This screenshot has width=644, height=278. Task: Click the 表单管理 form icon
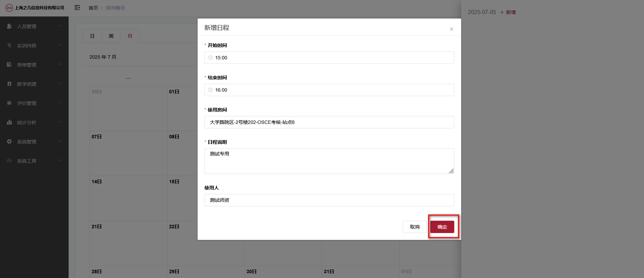click(x=9, y=65)
